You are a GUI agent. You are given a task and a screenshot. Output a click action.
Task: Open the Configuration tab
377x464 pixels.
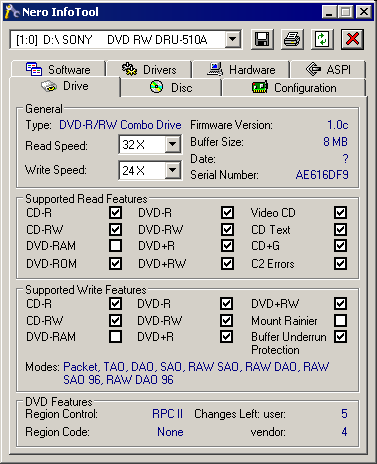click(x=294, y=88)
